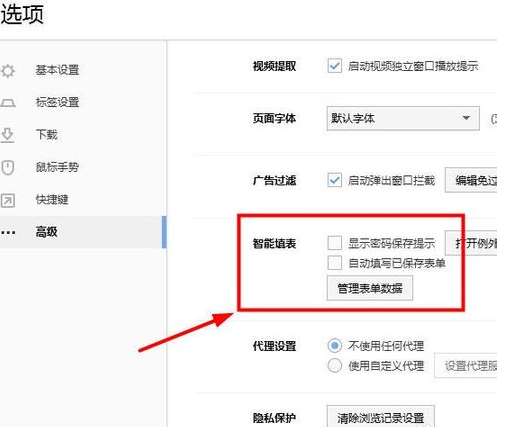Switch to the 标签设置 section
This screenshot has width=505, height=427.
click(57, 102)
